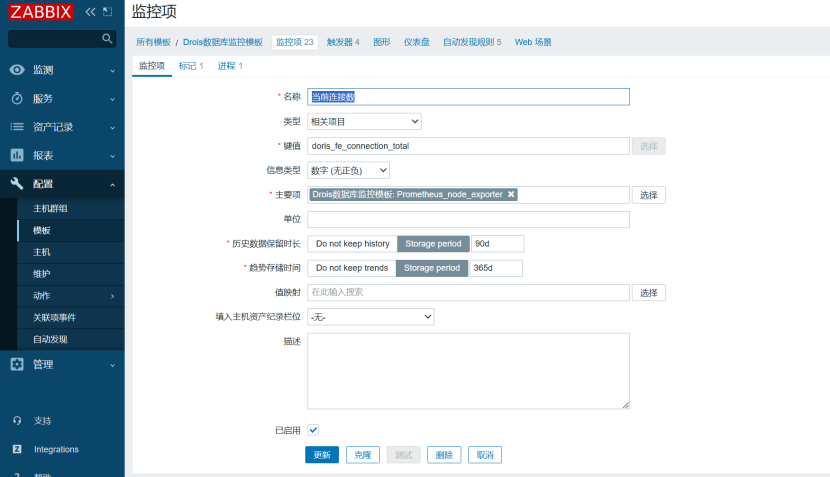
Task: Click the Integrations Z icon
Action: [17, 449]
